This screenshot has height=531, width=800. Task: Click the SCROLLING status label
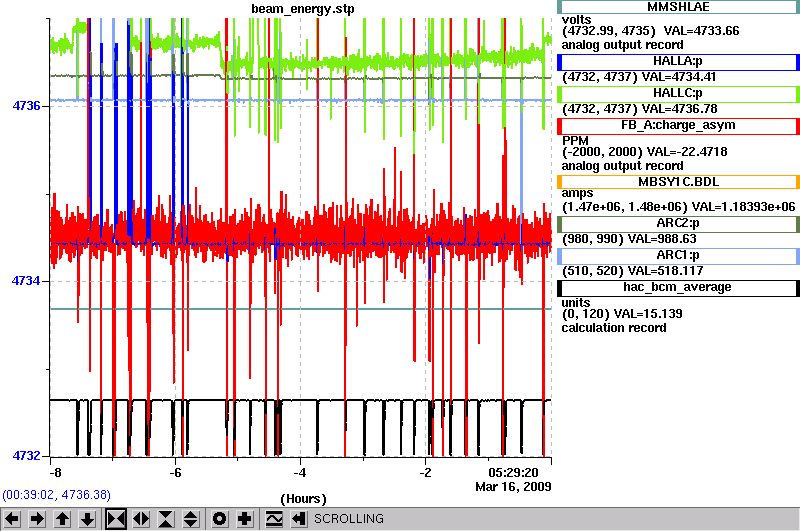[x=348, y=519]
